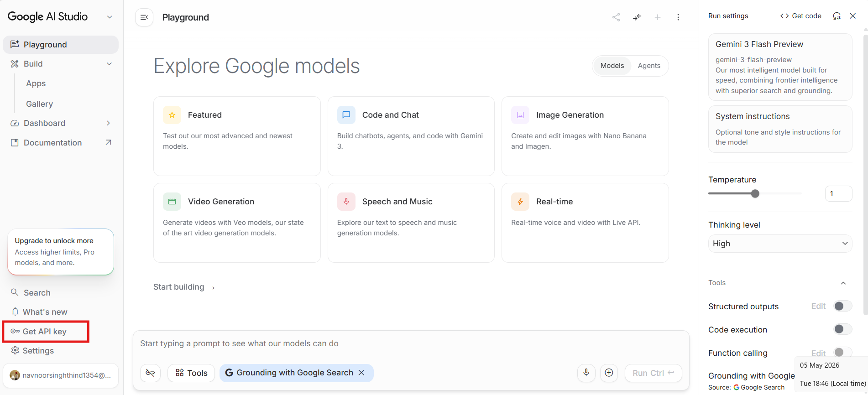This screenshot has width=868, height=395.
Task: Click the Featured star icon
Action: pos(172,115)
